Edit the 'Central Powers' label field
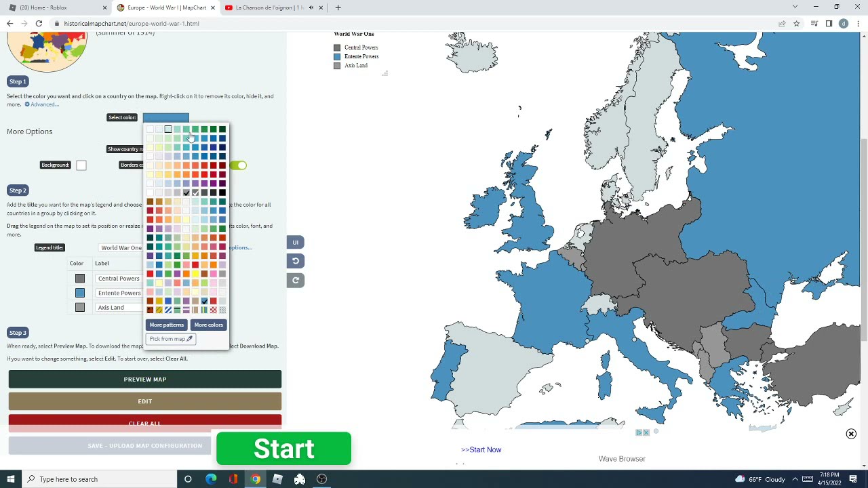 point(118,279)
